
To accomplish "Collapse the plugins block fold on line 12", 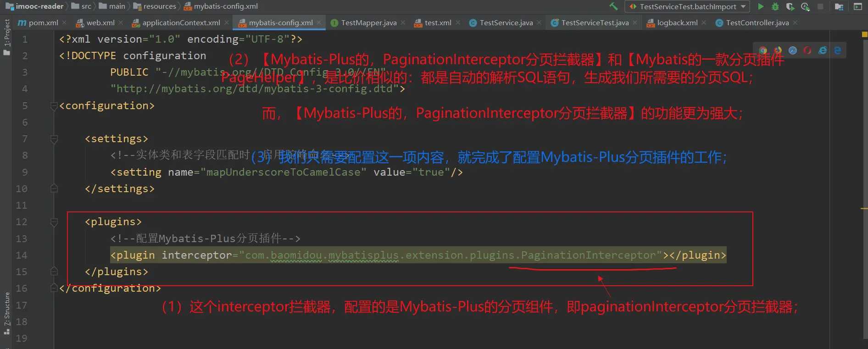I will click(x=54, y=222).
